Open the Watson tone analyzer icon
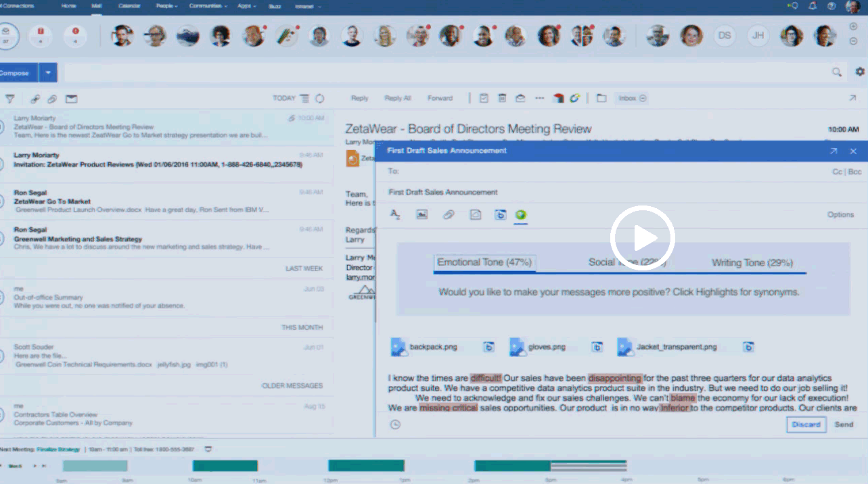Screen dimensions: 868x484 [520, 215]
